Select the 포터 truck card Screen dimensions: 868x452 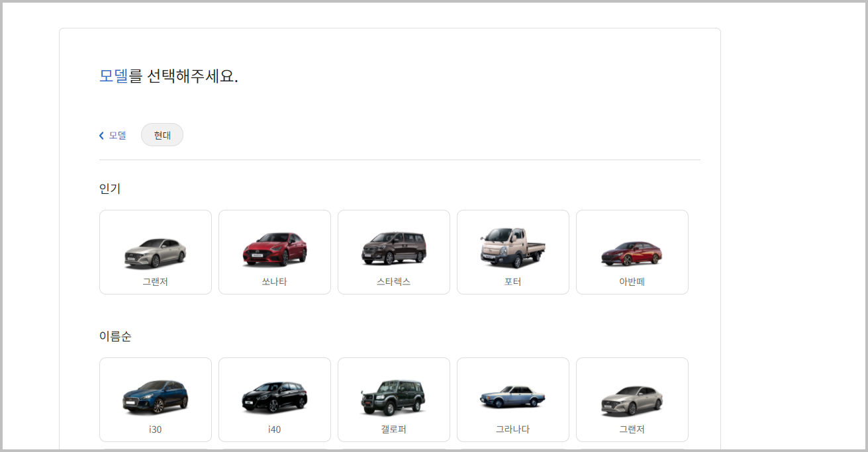[x=513, y=252]
